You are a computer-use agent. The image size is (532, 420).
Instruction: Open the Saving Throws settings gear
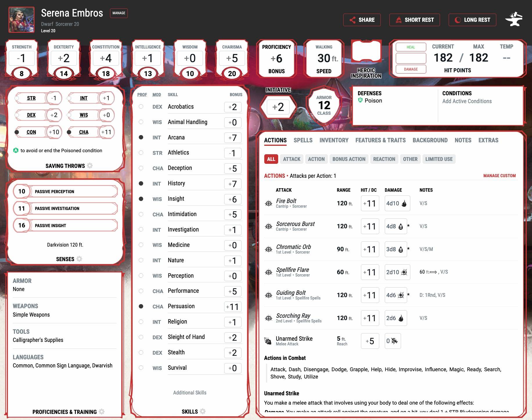[x=90, y=166]
